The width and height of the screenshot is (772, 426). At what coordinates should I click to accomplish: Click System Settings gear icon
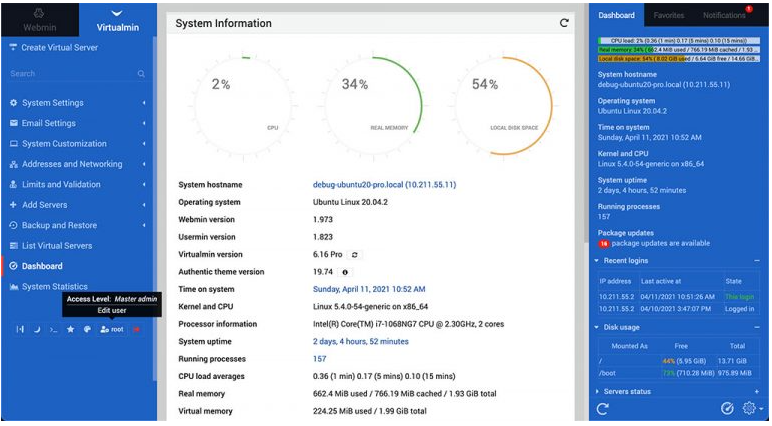click(x=13, y=103)
